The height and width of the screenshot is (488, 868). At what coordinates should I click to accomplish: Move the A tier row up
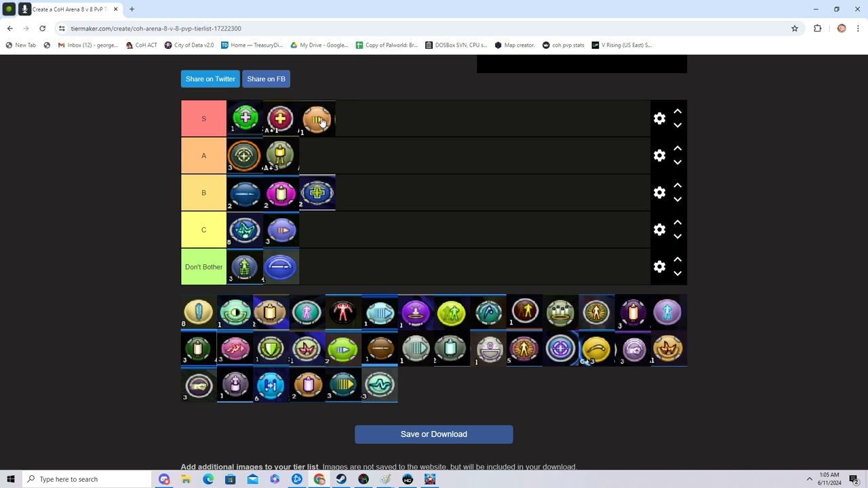(x=677, y=148)
